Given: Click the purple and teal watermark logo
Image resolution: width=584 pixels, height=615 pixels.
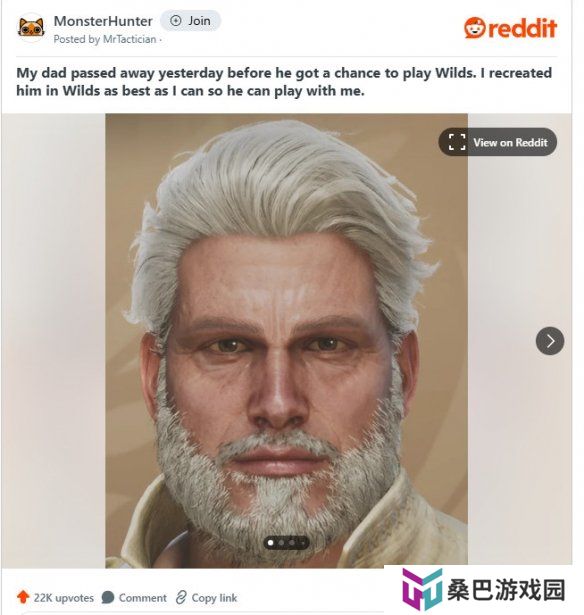Looking at the screenshot, I should [422, 589].
